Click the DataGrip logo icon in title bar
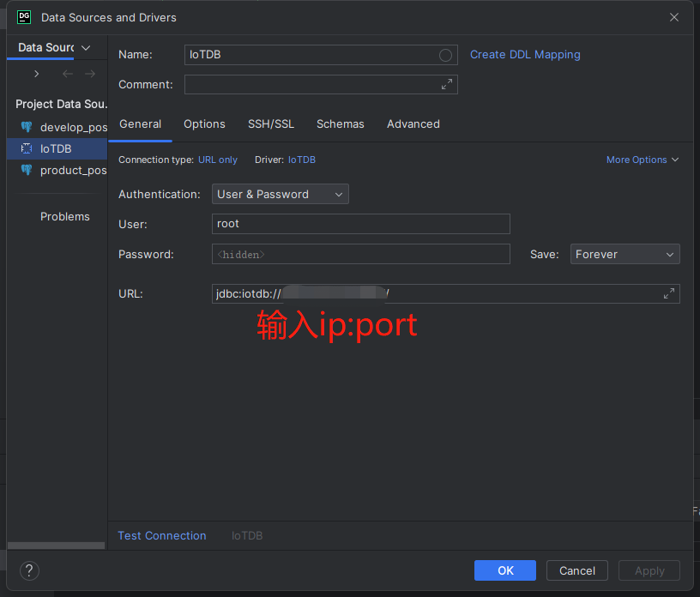The height and width of the screenshot is (597, 700). [x=24, y=17]
